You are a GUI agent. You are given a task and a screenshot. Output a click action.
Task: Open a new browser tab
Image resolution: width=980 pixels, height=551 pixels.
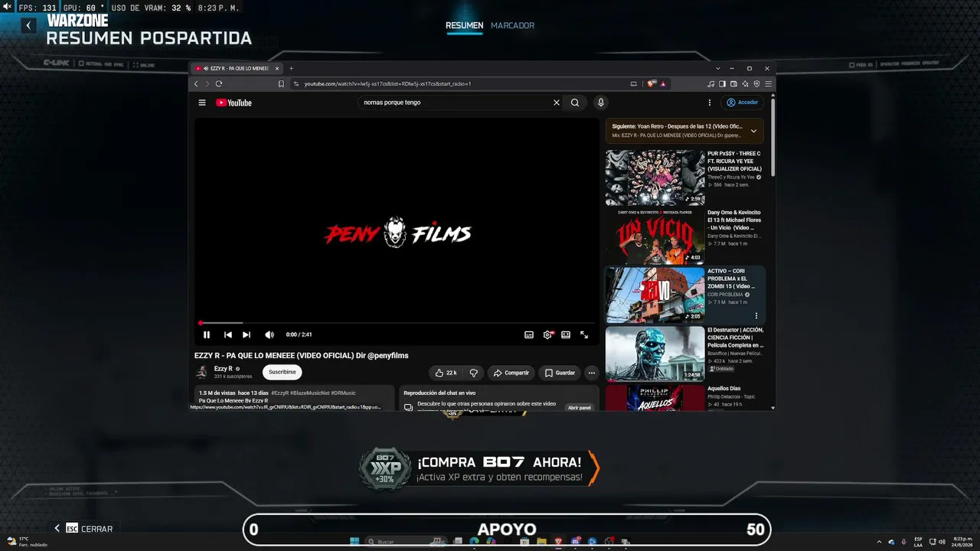point(291,68)
